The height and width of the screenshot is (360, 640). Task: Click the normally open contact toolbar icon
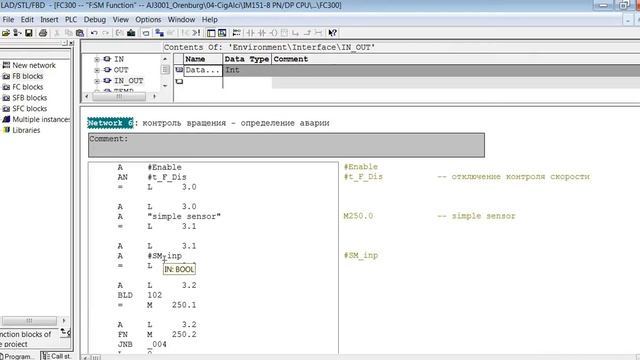[250, 33]
